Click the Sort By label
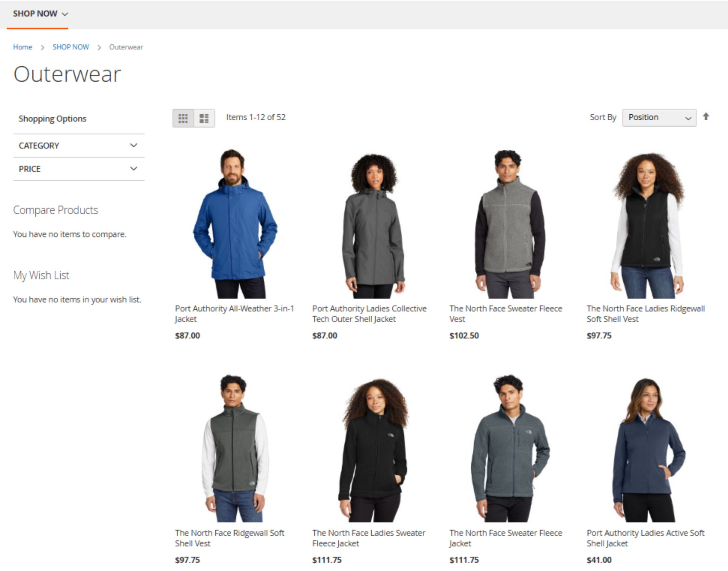This screenshot has width=728, height=571. [x=603, y=117]
